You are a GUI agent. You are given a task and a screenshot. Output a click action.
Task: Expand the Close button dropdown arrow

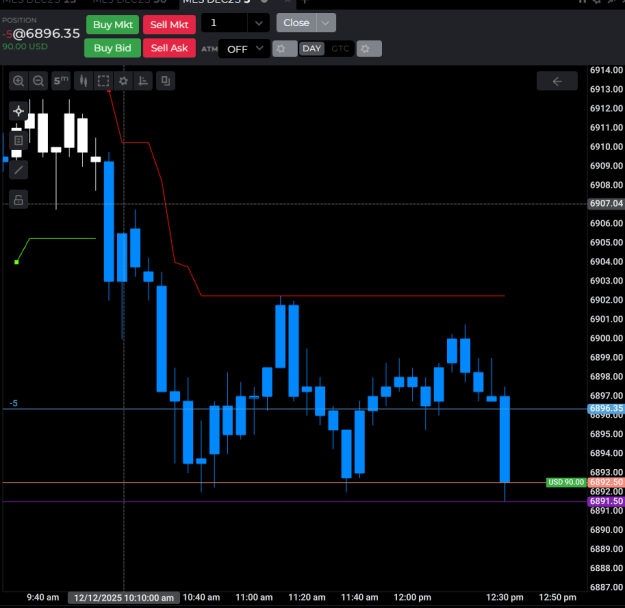326,23
